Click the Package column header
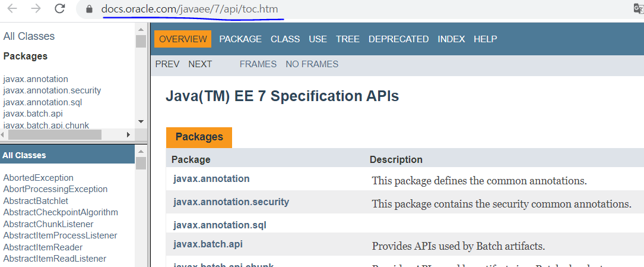Viewport: 644px width, 267px height. coord(191,159)
